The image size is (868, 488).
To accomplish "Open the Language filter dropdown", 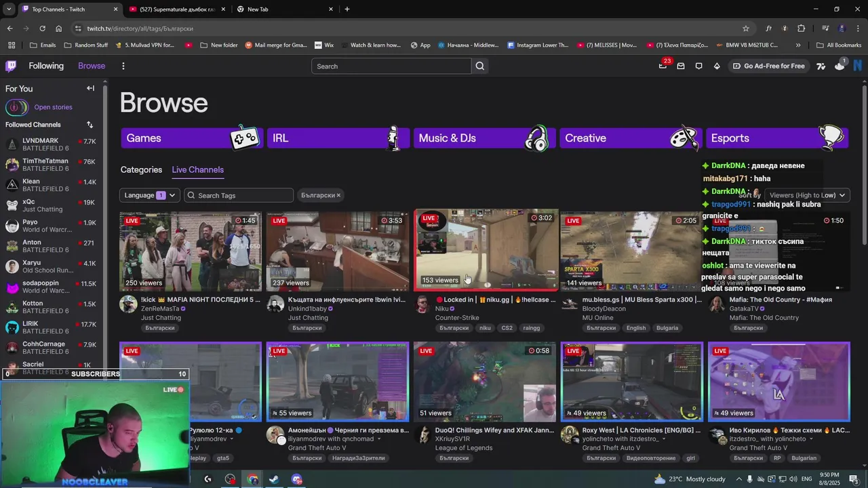I will tap(150, 195).
